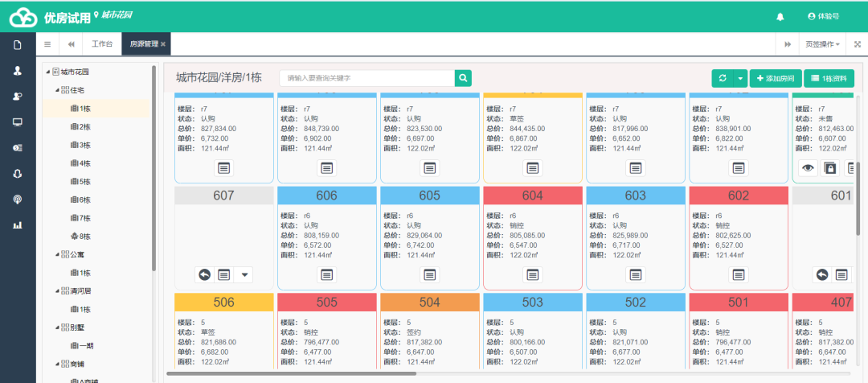868x383 pixels.
Task: Click the undo arrow icon on card 607
Action: point(204,275)
